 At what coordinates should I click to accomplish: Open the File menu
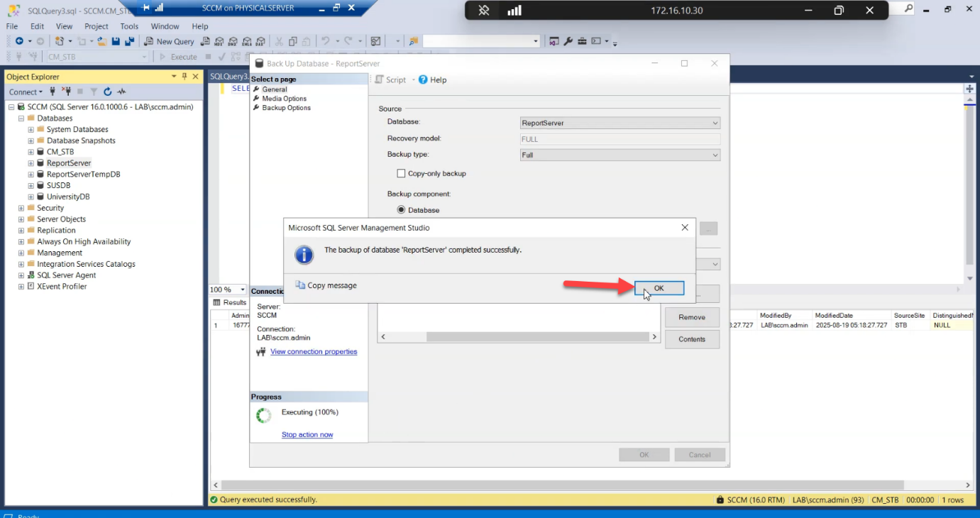coord(12,26)
